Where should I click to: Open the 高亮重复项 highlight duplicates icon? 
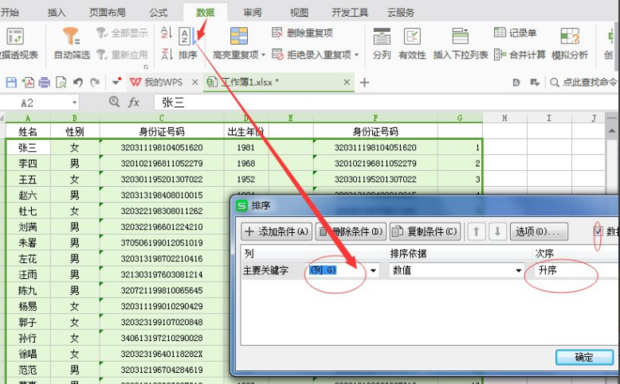coord(239,36)
